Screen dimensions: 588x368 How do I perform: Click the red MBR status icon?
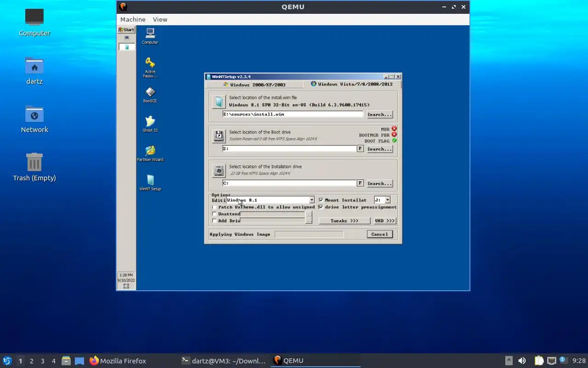pyautogui.click(x=394, y=129)
